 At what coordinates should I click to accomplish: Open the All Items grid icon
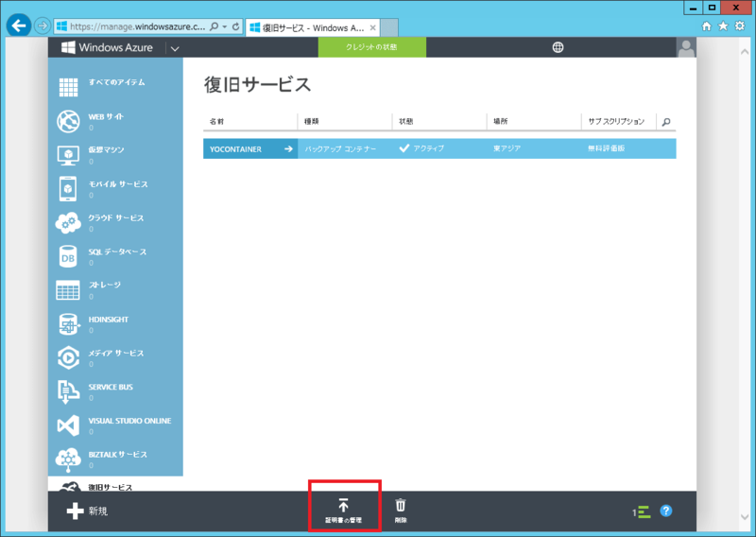coord(68,87)
